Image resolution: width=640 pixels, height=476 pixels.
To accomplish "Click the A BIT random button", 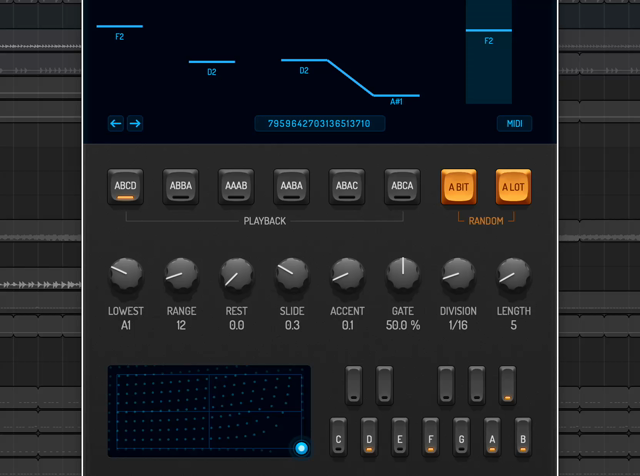I will tap(459, 187).
